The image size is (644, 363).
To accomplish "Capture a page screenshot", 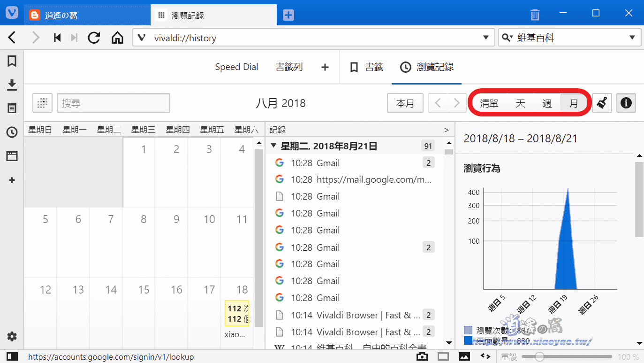I will point(422,357).
